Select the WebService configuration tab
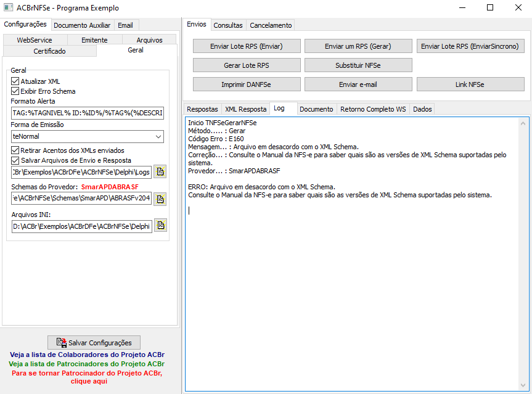This screenshot has height=394, width=532. tap(35, 39)
